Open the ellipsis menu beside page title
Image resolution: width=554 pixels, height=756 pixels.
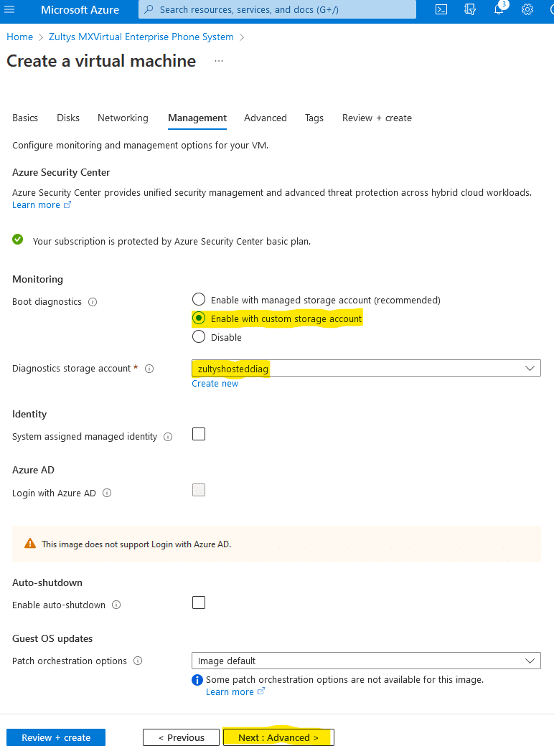point(219,61)
